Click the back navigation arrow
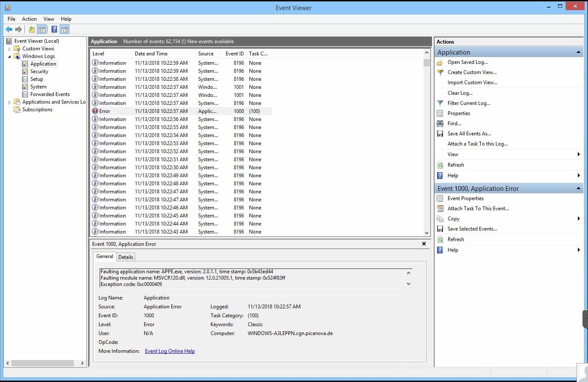 click(9, 29)
